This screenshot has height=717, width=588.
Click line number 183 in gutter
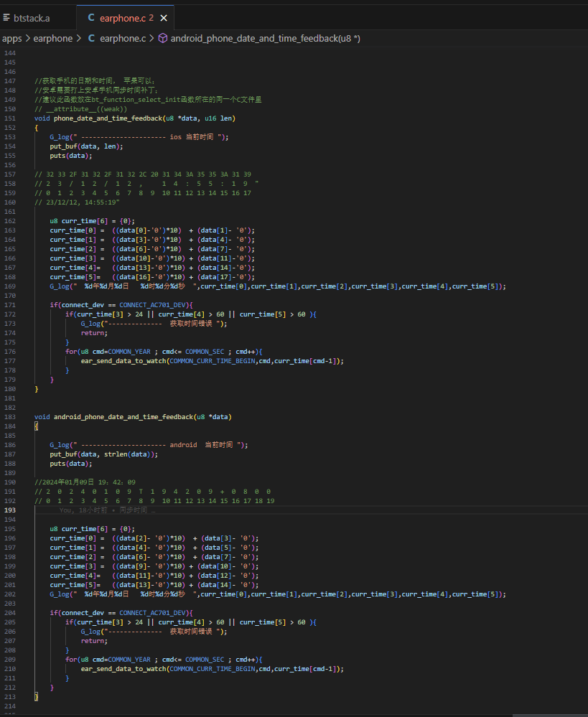(x=9, y=417)
